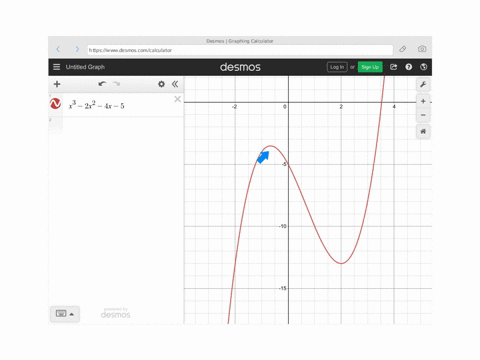Go back with the browser back arrow

[58, 49]
